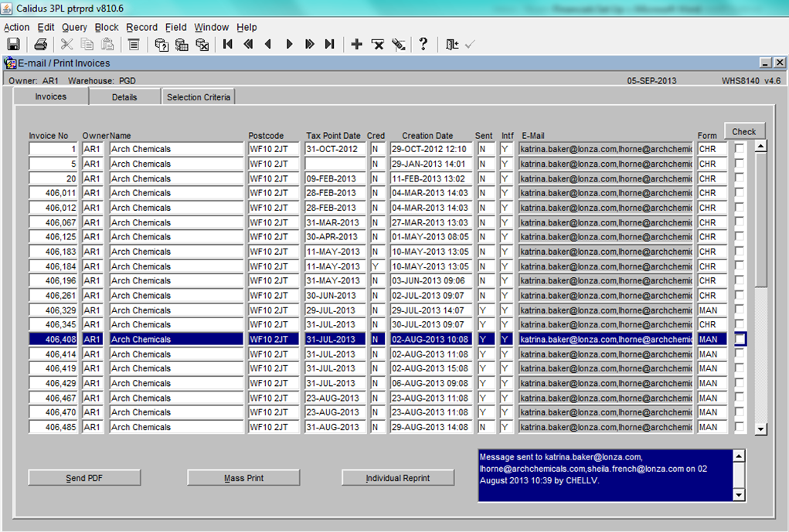Click the Delete Record icon
This screenshot has height=532, width=789.
point(377,44)
